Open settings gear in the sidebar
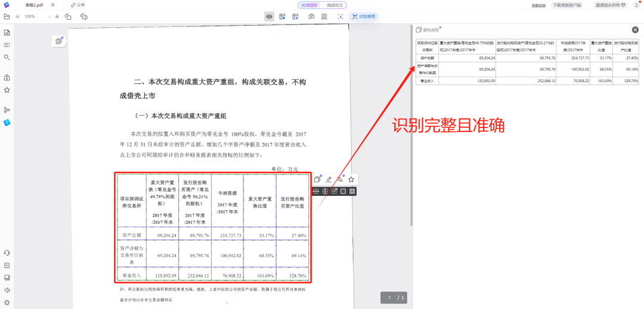 7,303
